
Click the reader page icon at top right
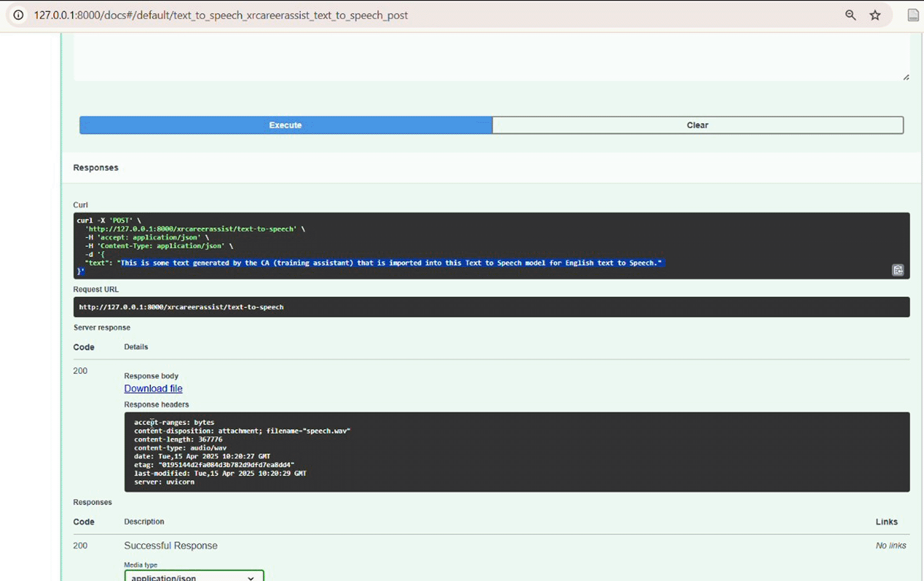pyautogui.click(x=913, y=15)
